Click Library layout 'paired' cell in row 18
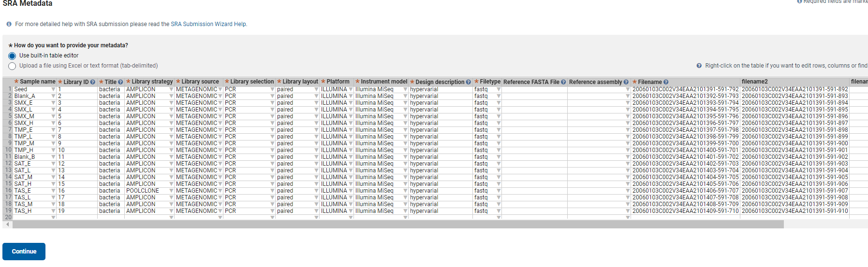The width and height of the screenshot is (868, 267). (297, 204)
